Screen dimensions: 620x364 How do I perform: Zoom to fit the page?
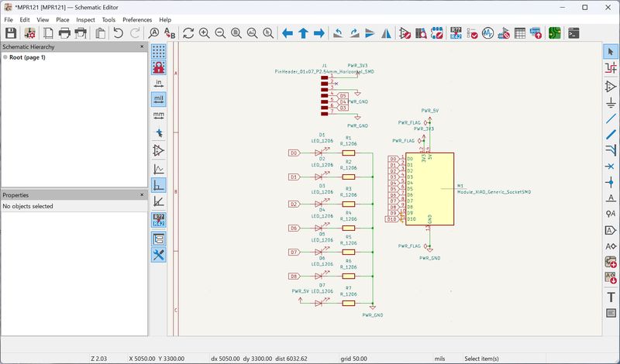tap(236, 33)
